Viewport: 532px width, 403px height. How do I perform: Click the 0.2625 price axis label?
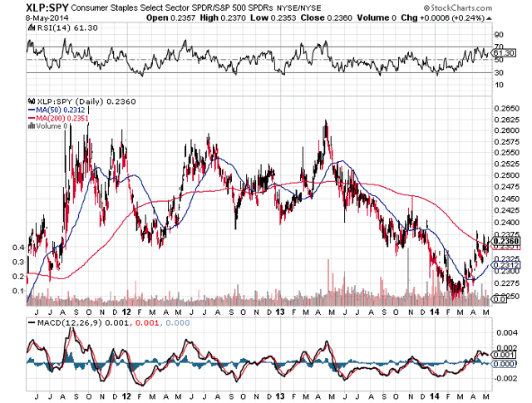click(507, 120)
